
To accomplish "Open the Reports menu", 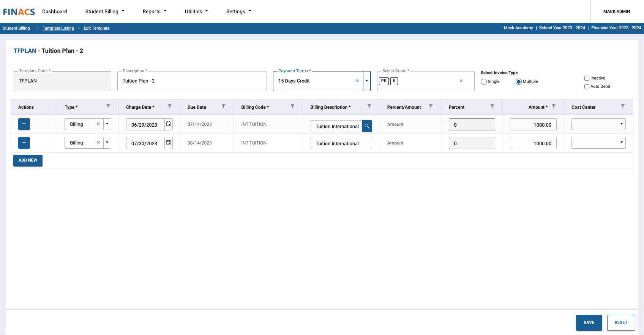I will click(x=155, y=11).
